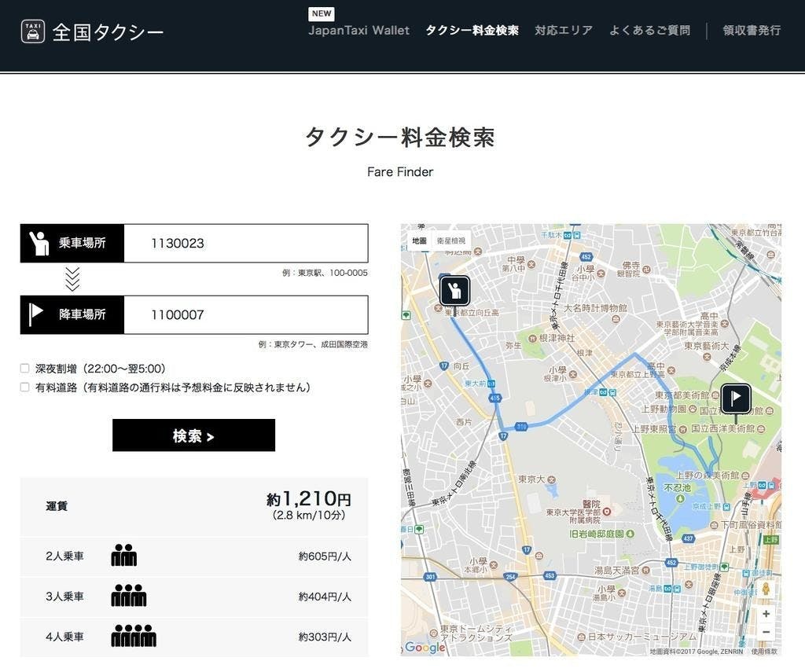Open the map terms of use link

tap(764, 652)
